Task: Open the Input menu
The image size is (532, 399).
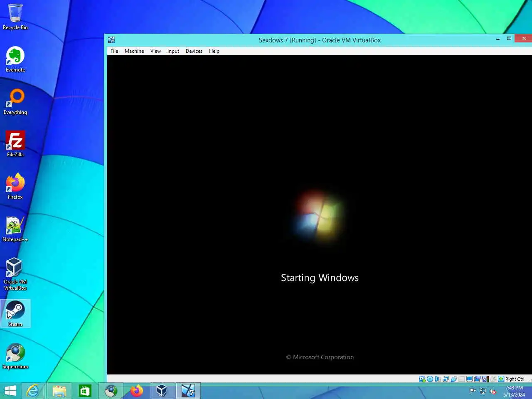Action: tap(173, 51)
